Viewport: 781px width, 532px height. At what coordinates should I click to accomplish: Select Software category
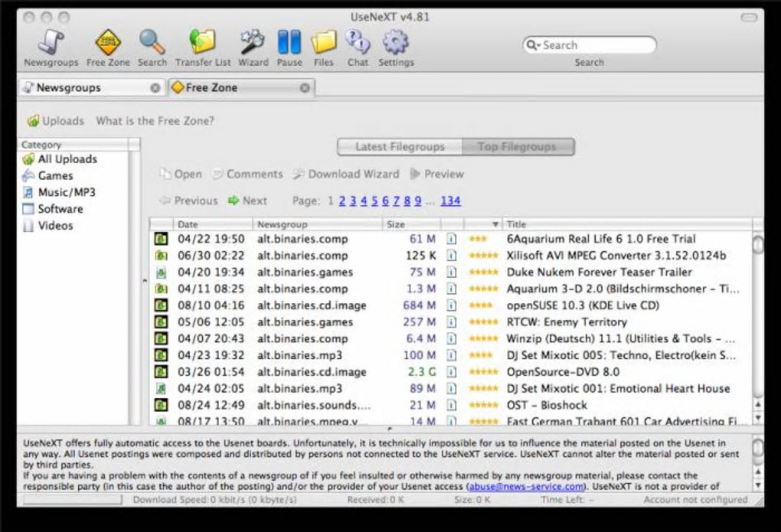click(x=53, y=209)
